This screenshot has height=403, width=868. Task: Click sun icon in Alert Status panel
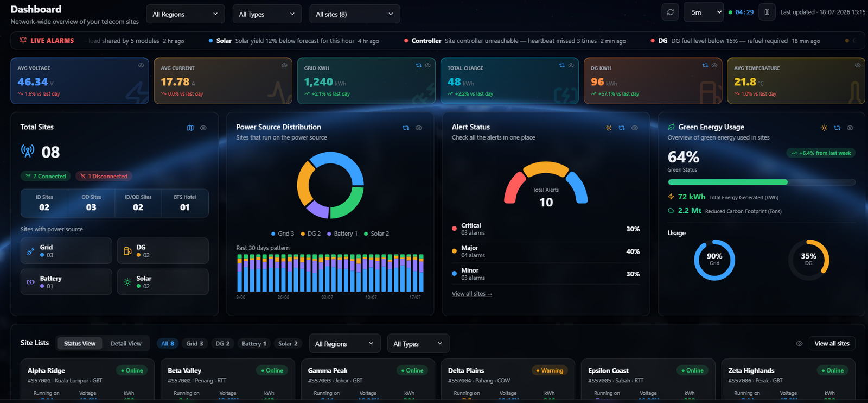pos(609,128)
